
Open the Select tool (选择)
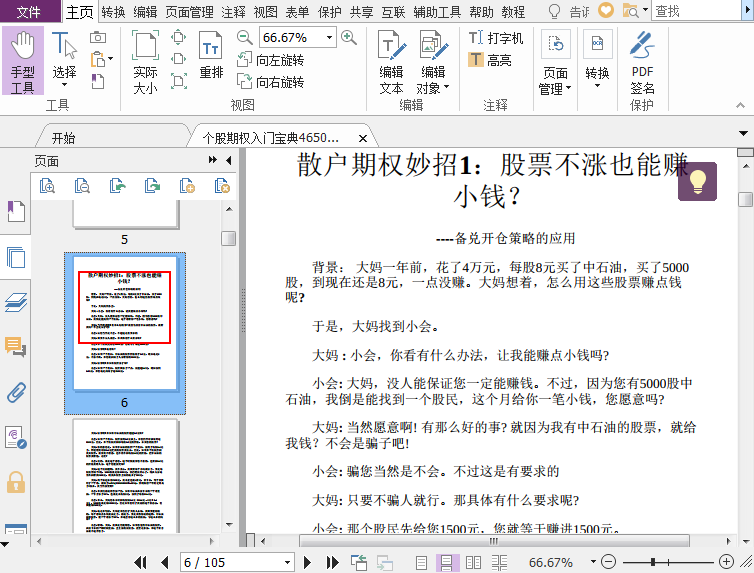coord(64,61)
